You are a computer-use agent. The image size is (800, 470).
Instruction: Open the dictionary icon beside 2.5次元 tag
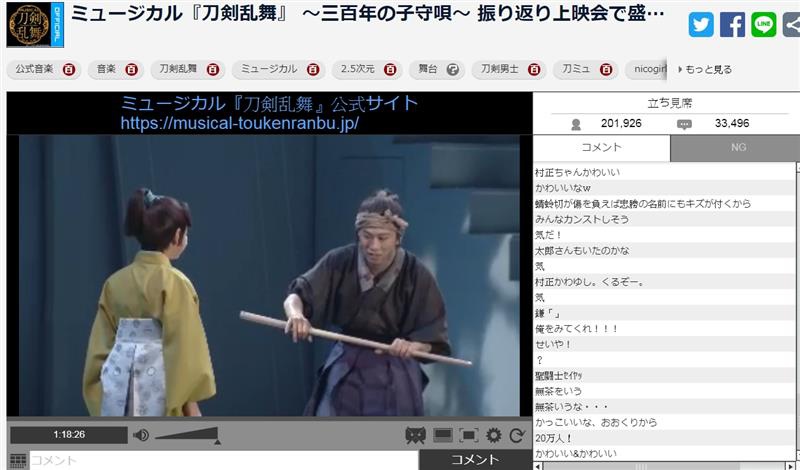[x=390, y=69]
